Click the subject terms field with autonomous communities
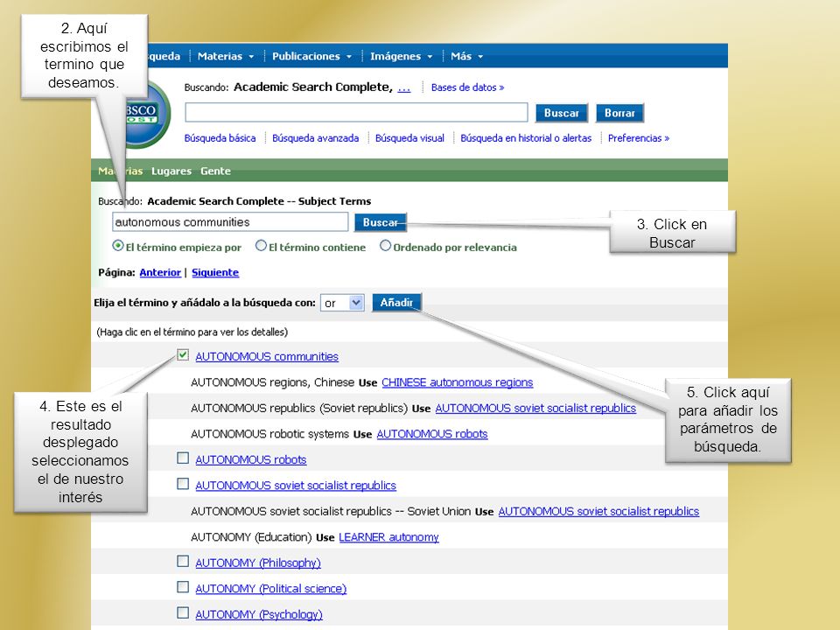 click(230, 221)
